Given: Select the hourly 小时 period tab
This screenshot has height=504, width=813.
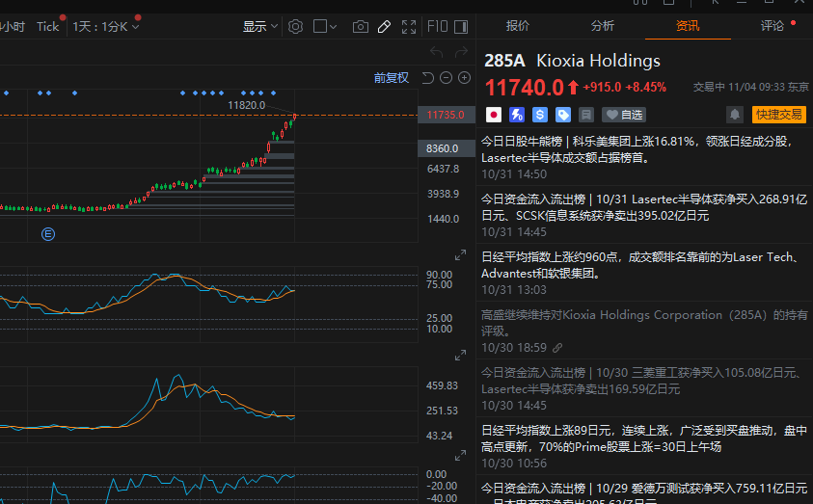Looking at the screenshot, I should 13,26.
